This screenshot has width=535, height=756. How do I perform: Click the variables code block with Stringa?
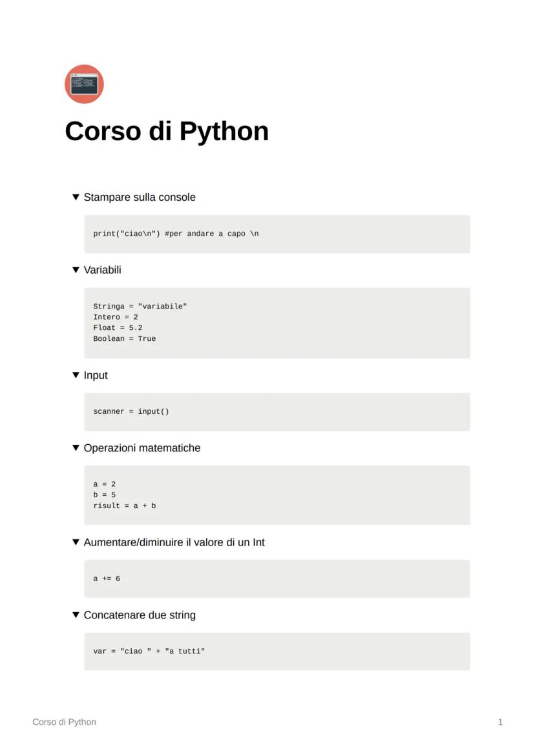click(277, 323)
